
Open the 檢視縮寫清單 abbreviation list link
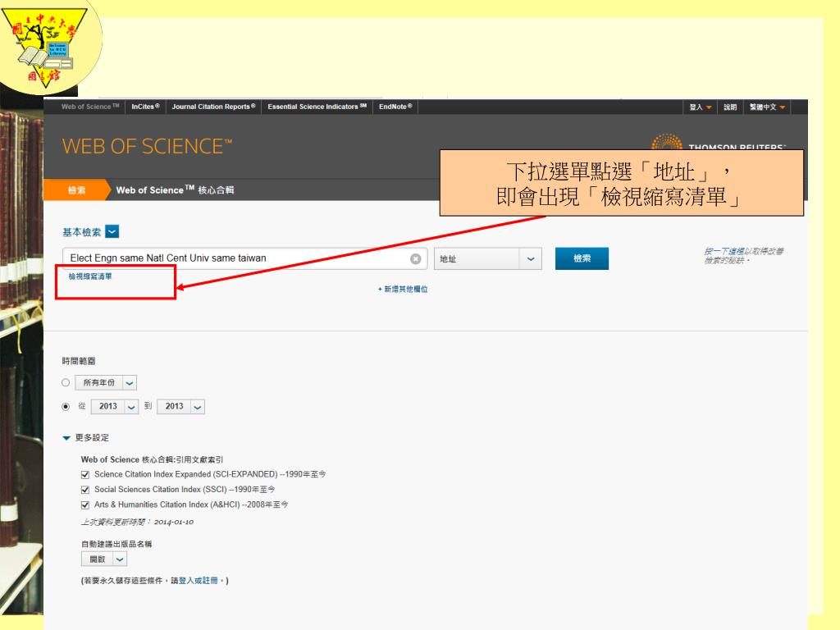tap(90, 276)
